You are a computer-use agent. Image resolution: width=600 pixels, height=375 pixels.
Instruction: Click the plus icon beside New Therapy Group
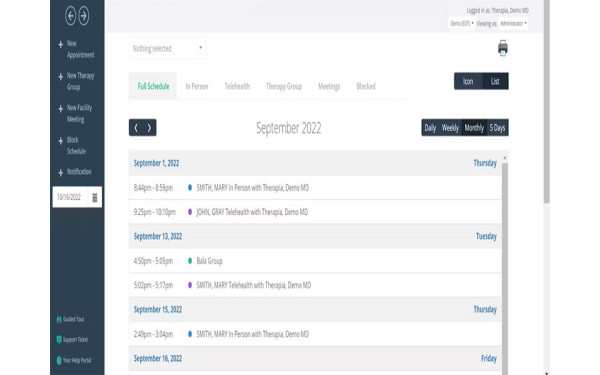click(x=60, y=77)
